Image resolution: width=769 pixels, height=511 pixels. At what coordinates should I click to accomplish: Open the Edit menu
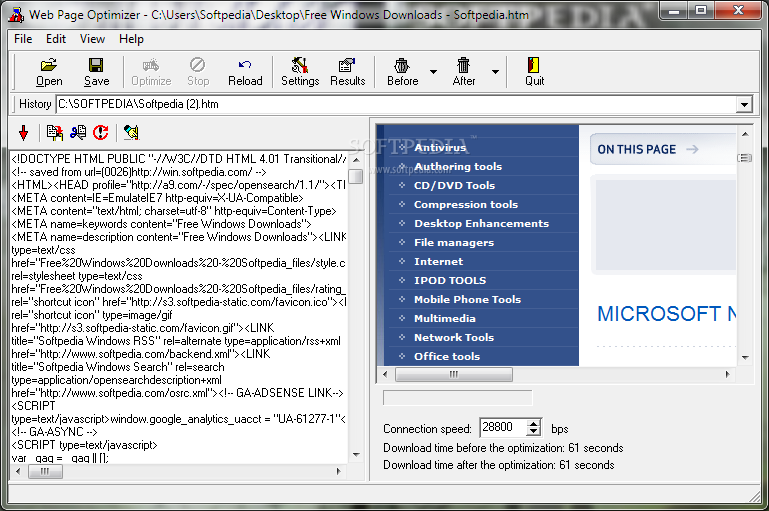coord(56,39)
